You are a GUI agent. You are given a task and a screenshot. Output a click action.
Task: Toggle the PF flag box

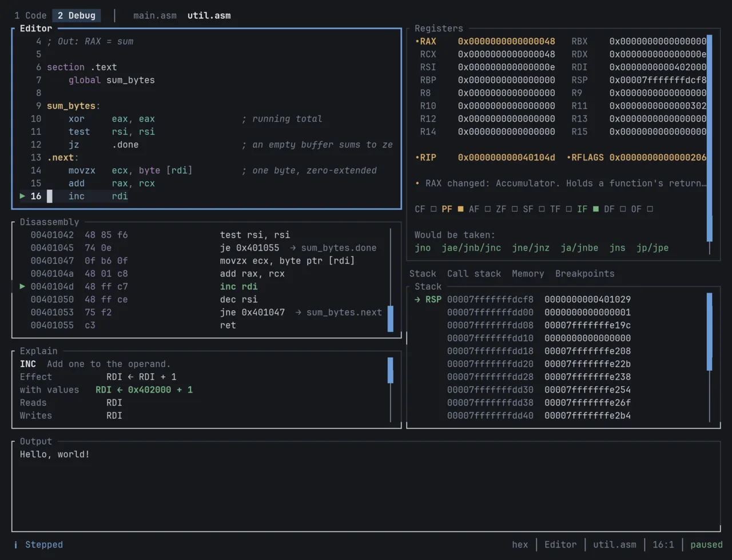460,209
